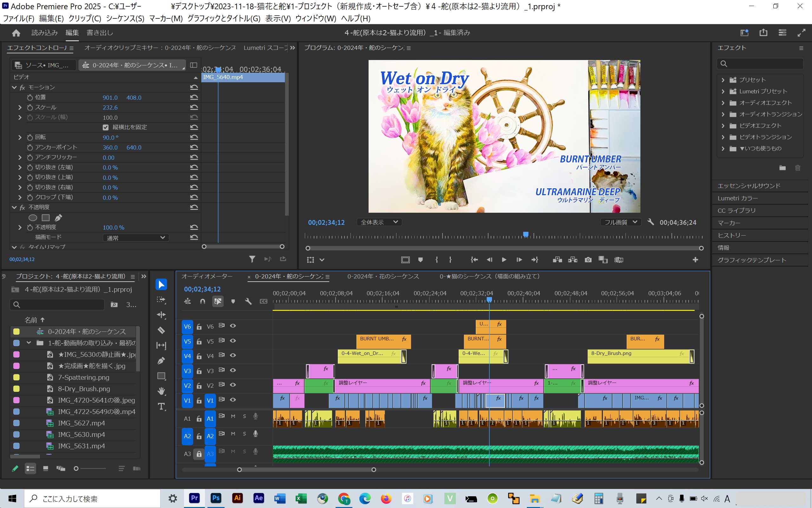The width and height of the screenshot is (812, 508).
Task: Open the クリップ(C) menu
Action: [85, 18]
